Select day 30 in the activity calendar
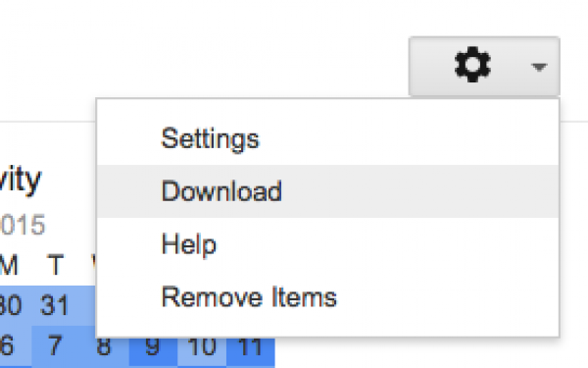 click(x=11, y=305)
